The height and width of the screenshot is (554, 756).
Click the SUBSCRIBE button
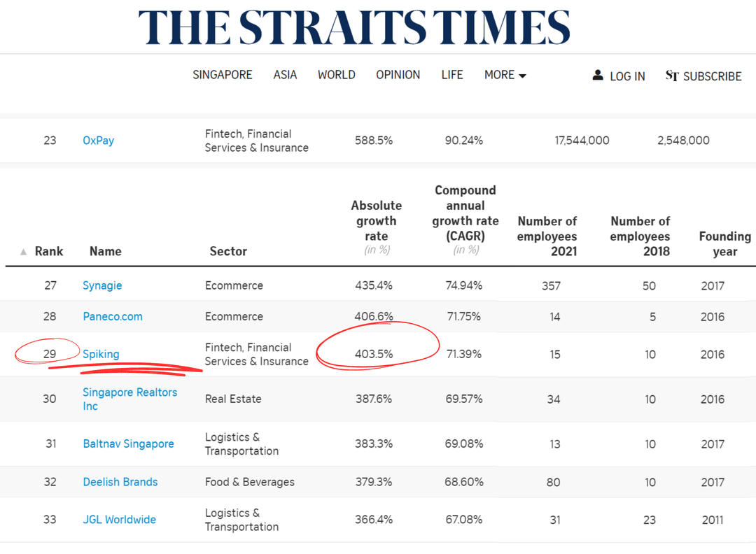click(x=712, y=76)
